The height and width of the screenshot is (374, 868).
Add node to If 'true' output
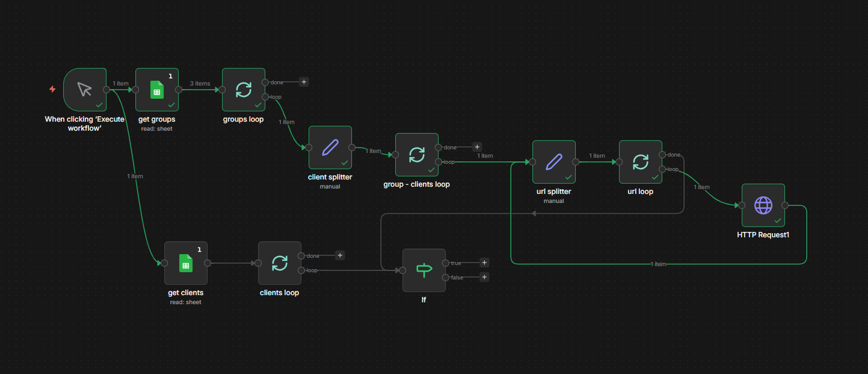(484, 263)
